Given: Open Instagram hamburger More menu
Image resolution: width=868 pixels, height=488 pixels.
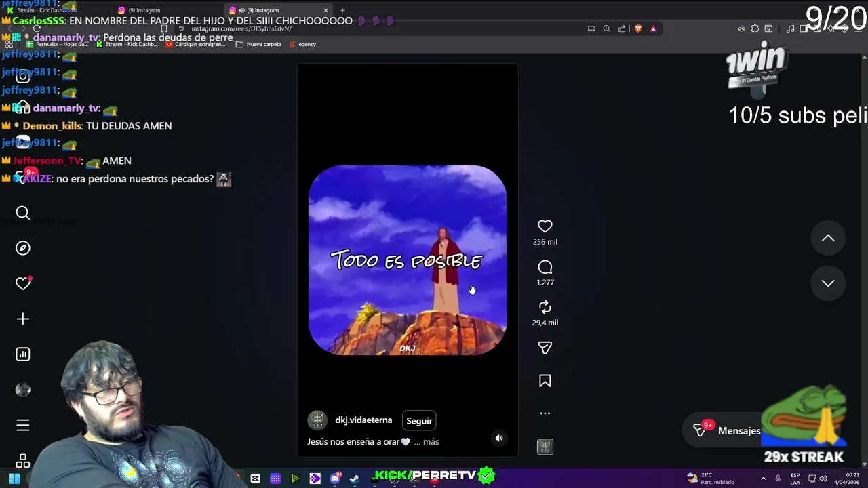Looking at the screenshot, I should [x=23, y=425].
